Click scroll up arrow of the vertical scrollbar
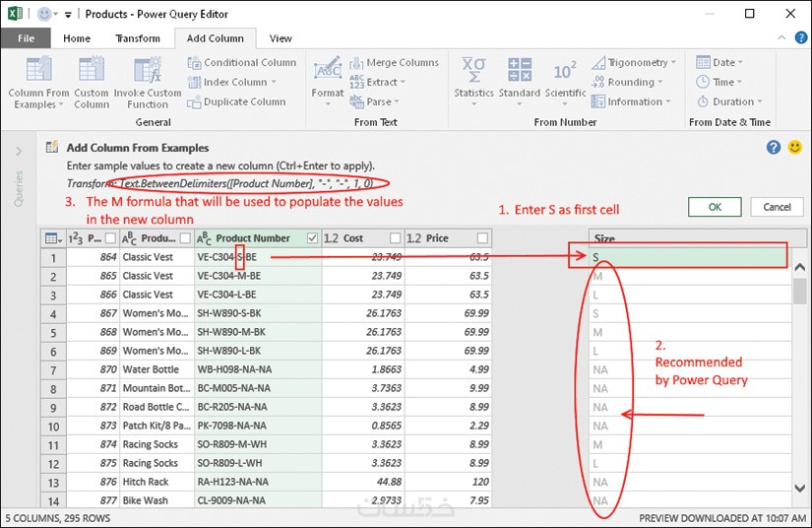 coord(799,267)
